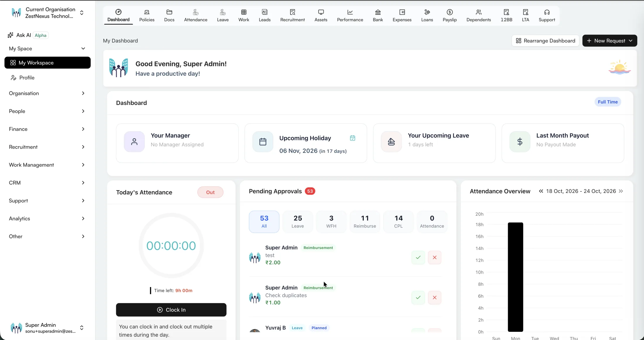Expand the CRM sidebar section

pos(47,183)
